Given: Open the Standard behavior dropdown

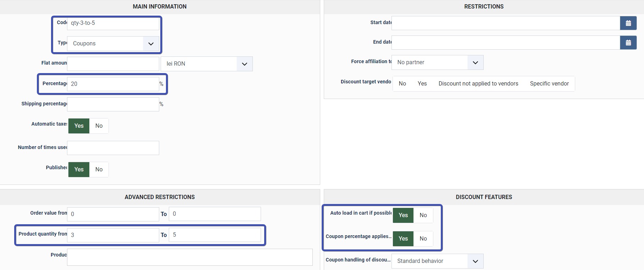Looking at the screenshot, I should pyautogui.click(x=437, y=261).
